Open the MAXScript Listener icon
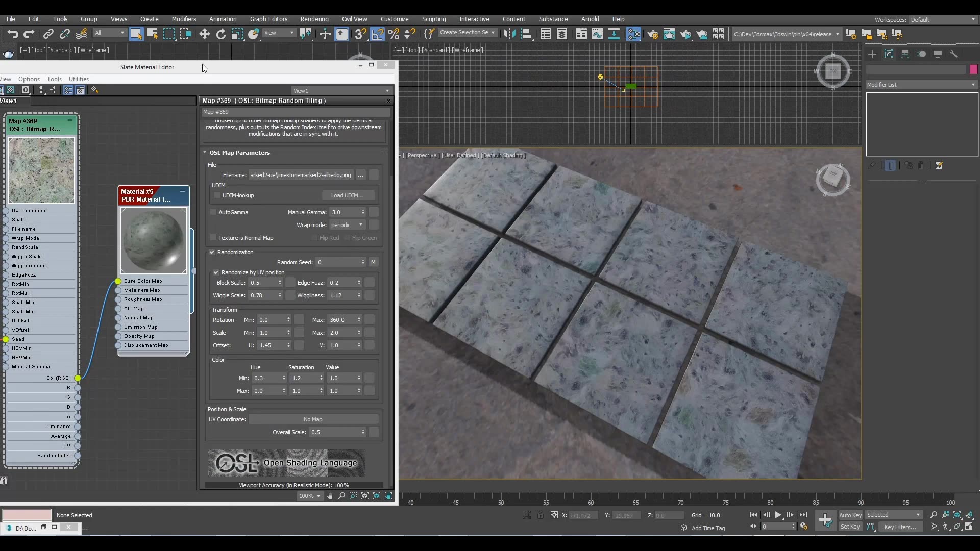Viewport: 980px width, 551px height. pyautogui.click(x=429, y=34)
